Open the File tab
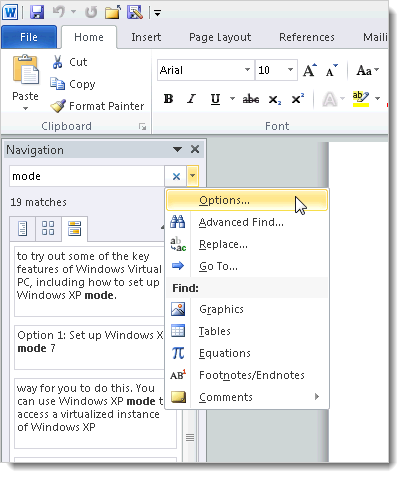The image size is (404, 478). pyautogui.click(x=29, y=37)
